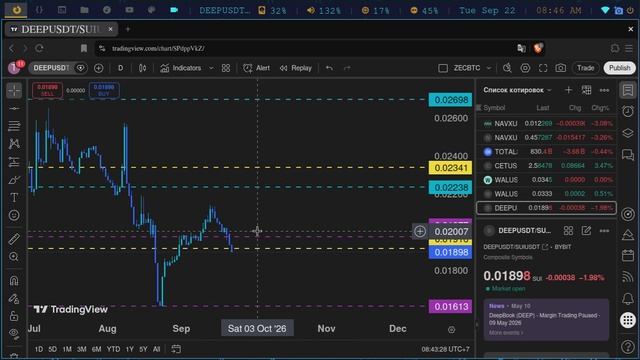Viewport: 640px width, 360px height.
Task: Open timezone menu at 08:43:28 UTC+7
Action: click(445, 349)
